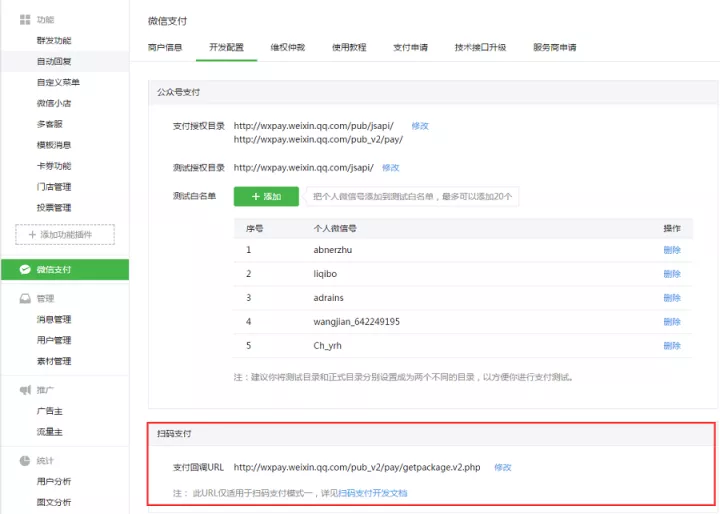Click the getpackage.v2.php callback URL text

(357, 467)
